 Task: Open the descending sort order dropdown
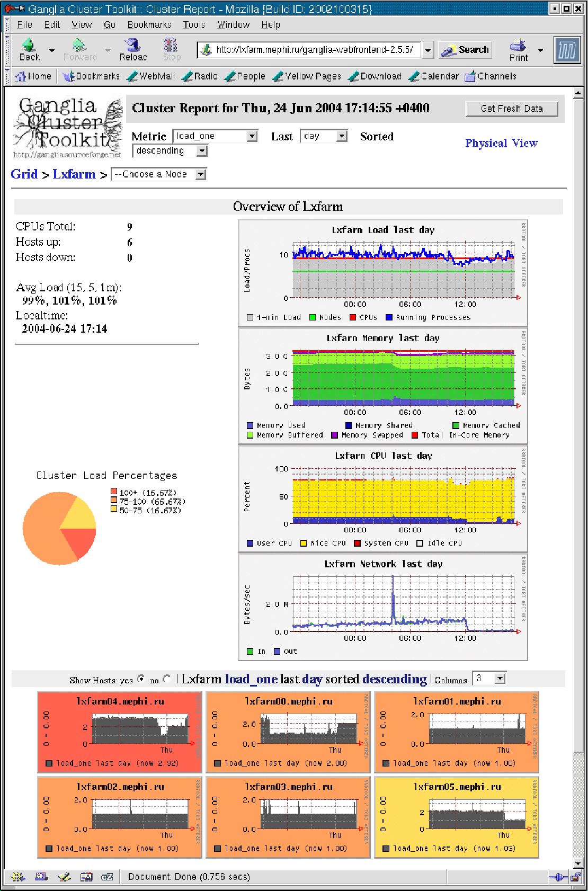point(170,151)
